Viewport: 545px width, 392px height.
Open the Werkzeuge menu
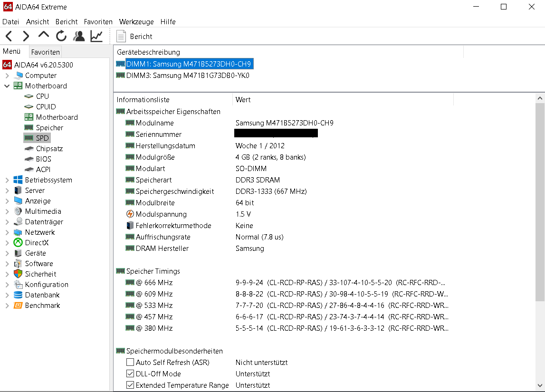coord(136,21)
